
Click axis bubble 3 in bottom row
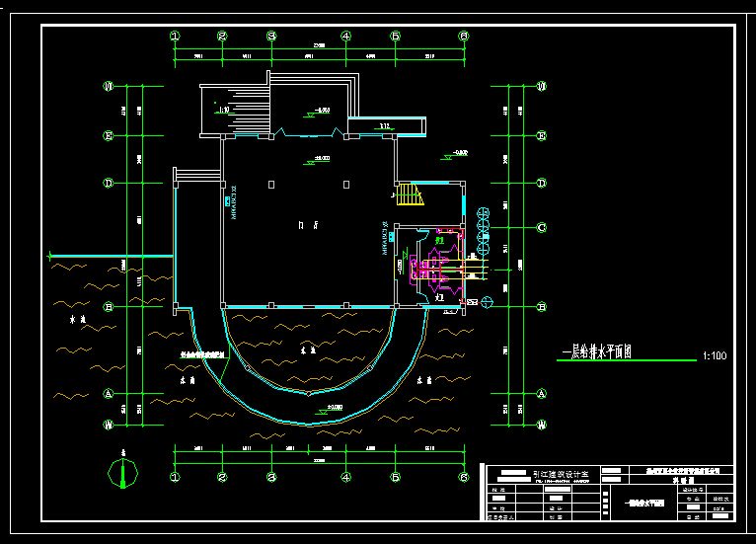point(271,477)
